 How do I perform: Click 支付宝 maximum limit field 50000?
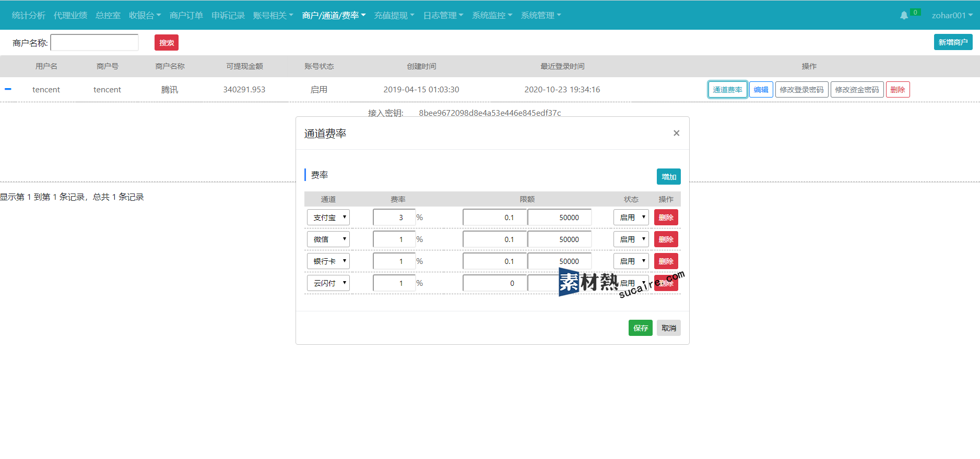(x=560, y=218)
